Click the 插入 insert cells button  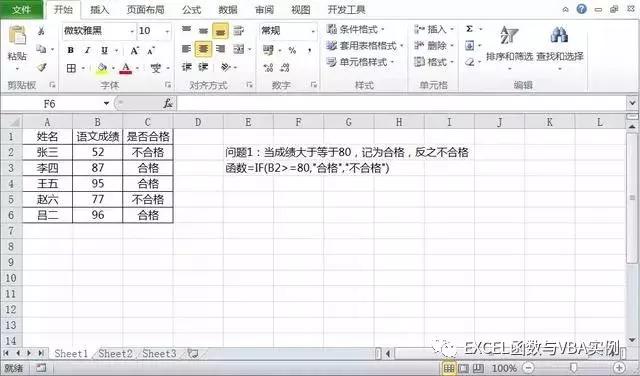[434, 29]
